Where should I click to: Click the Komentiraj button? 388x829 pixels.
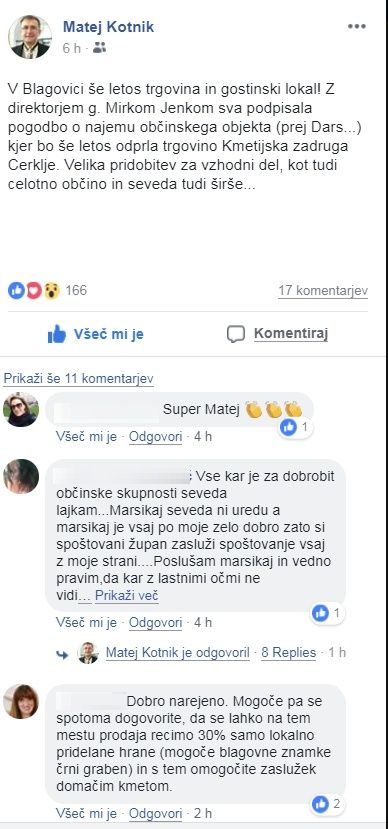pyautogui.click(x=278, y=334)
